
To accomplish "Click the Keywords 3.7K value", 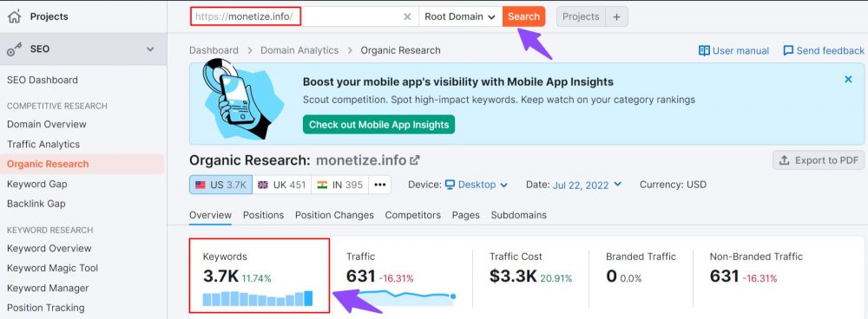I will pyautogui.click(x=220, y=276).
